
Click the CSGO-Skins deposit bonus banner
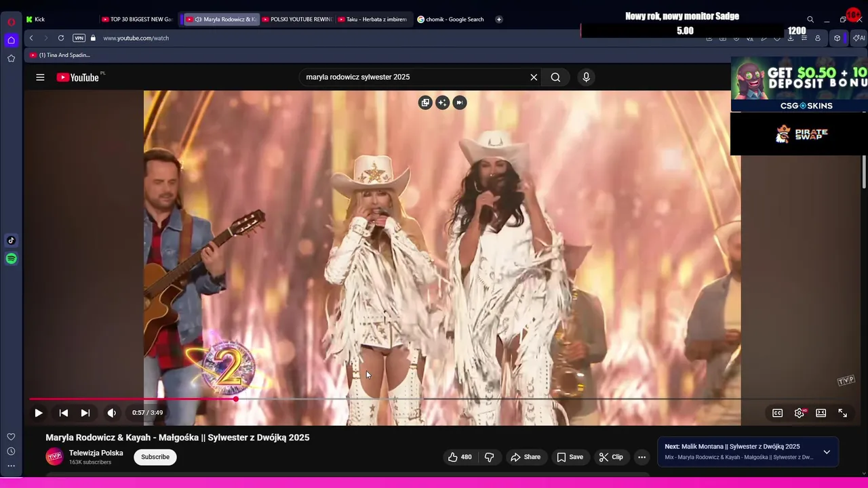(x=799, y=84)
